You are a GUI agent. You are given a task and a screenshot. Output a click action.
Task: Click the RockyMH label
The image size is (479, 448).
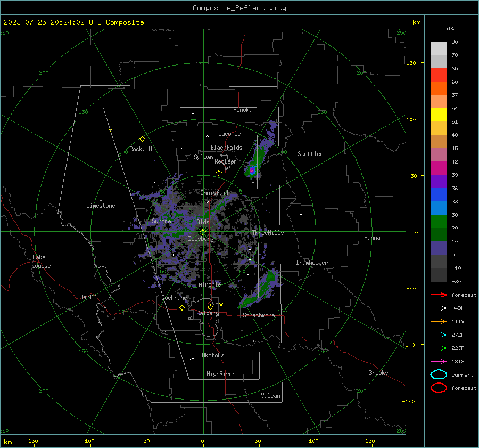click(x=141, y=149)
